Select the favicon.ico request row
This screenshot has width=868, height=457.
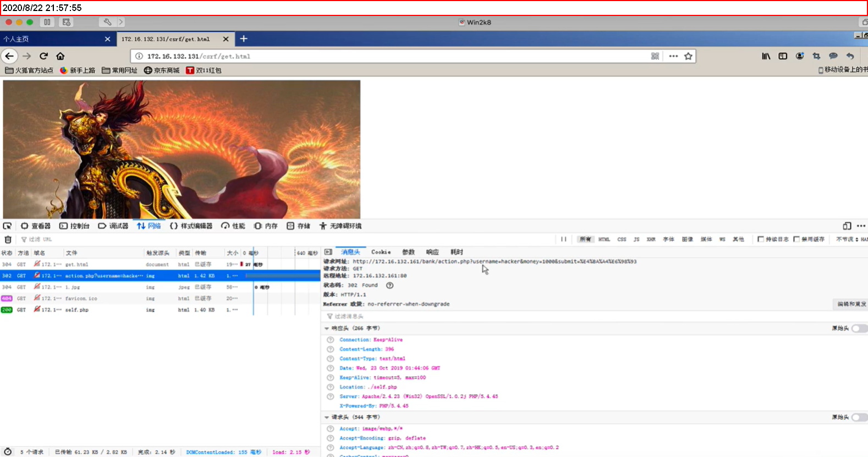tap(160, 299)
